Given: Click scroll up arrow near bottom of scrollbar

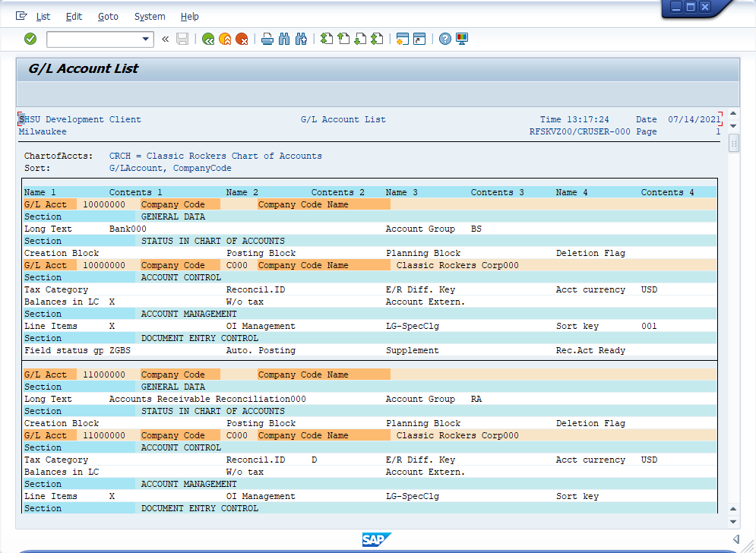Looking at the screenshot, I should coord(733,509).
